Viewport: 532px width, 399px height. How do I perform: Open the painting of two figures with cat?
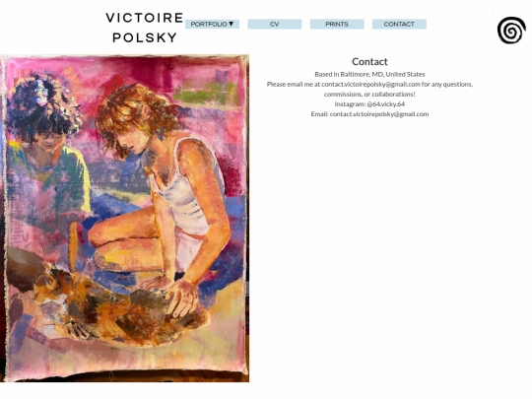click(124, 218)
